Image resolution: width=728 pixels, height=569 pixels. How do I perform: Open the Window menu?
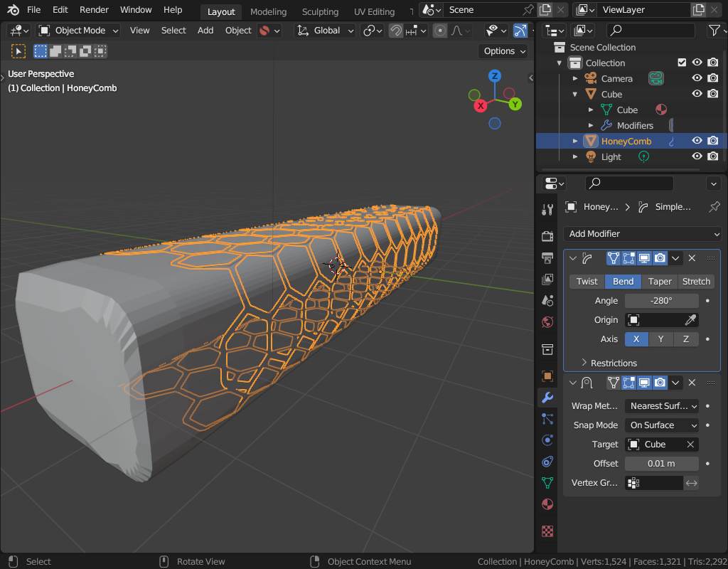pos(136,10)
